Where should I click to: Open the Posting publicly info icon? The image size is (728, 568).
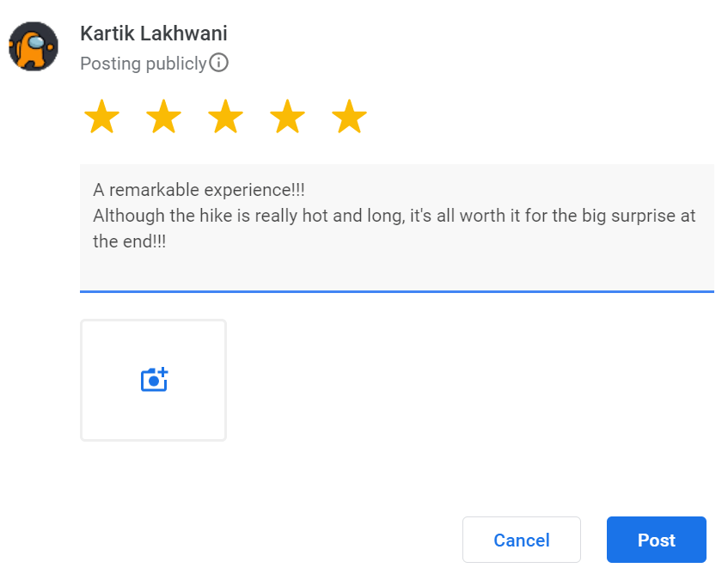click(219, 63)
